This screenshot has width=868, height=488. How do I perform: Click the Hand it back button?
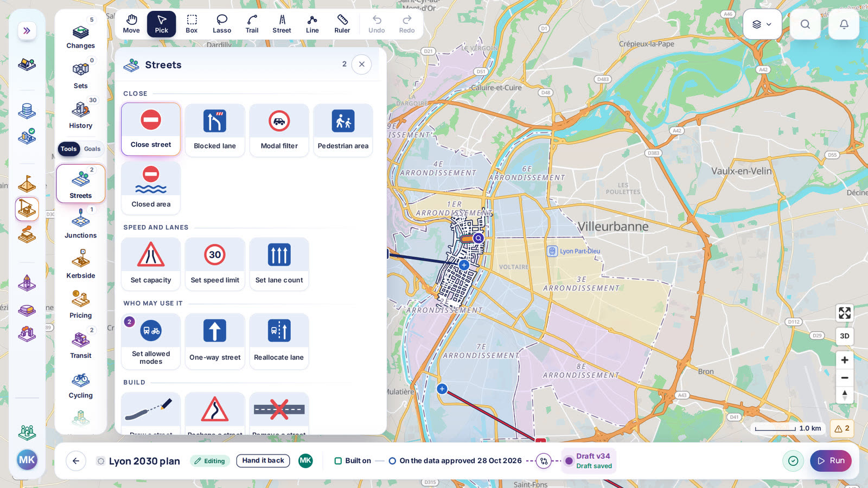263,461
